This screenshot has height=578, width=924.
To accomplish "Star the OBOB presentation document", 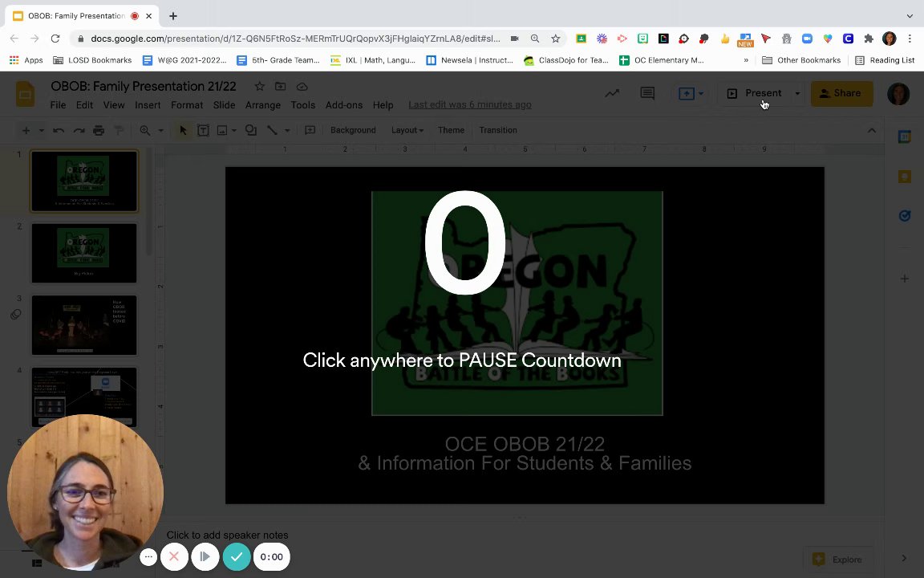I will (259, 87).
